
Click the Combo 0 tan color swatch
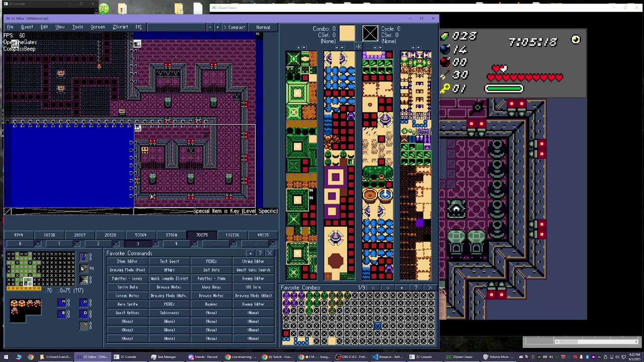[x=347, y=33]
